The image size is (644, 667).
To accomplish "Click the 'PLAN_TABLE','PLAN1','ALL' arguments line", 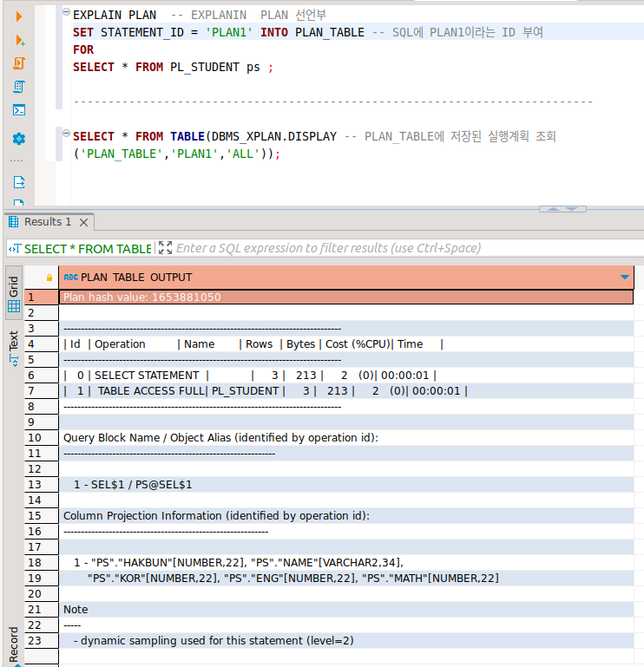I will tap(177, 154).
